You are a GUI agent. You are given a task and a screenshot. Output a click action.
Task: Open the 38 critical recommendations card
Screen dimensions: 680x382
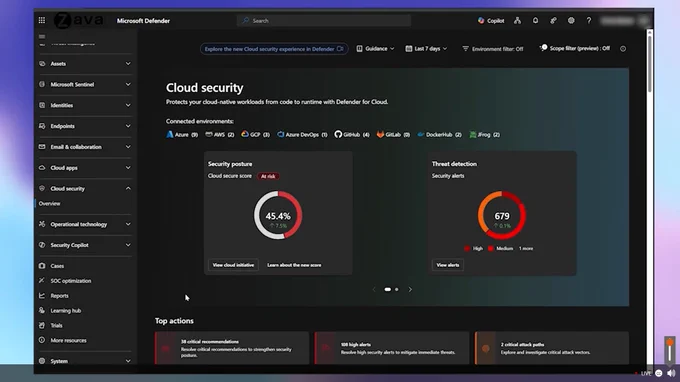(232, 348)
